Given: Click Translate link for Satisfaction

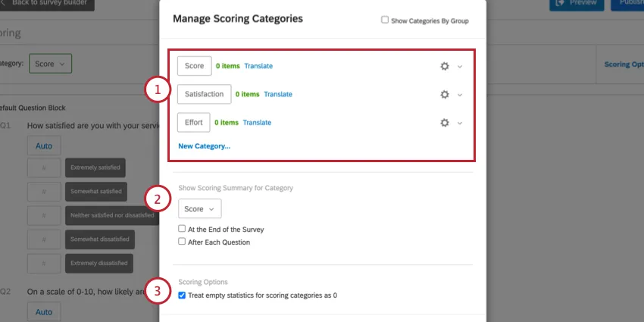Looking at the screenshot, I should 278,95.
